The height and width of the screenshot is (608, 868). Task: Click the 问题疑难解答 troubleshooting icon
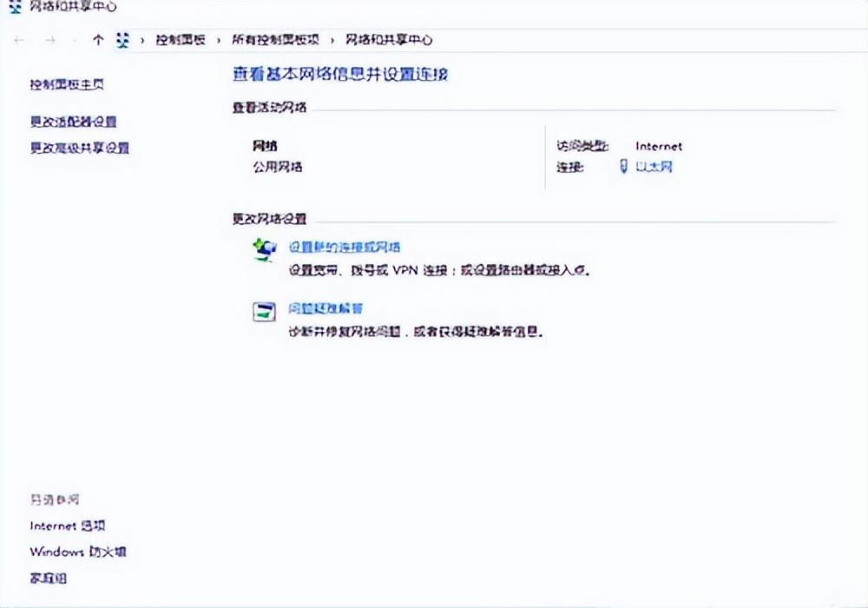coord(263,311)
